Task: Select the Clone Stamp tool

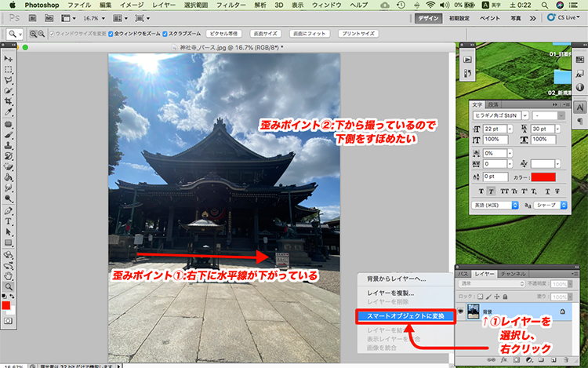Action: (x=9, y=145)
